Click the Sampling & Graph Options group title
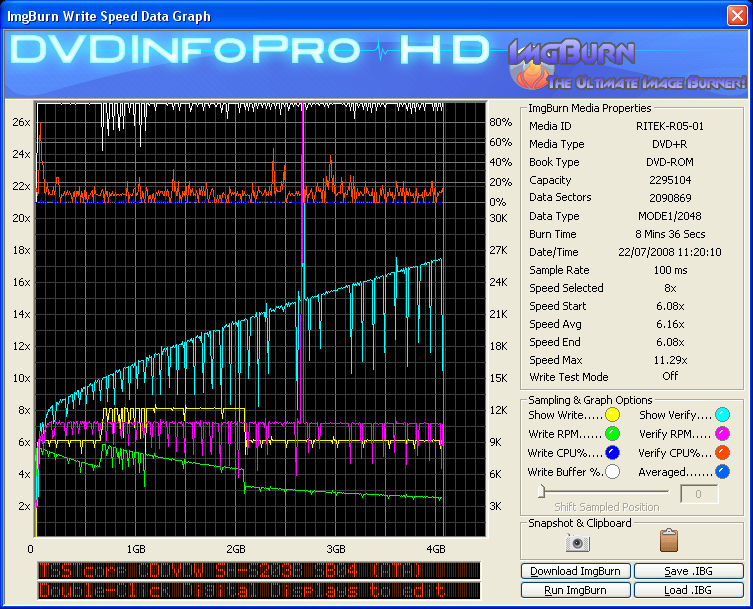This screenshot has width=753, height=609. [x=590, y=400]
